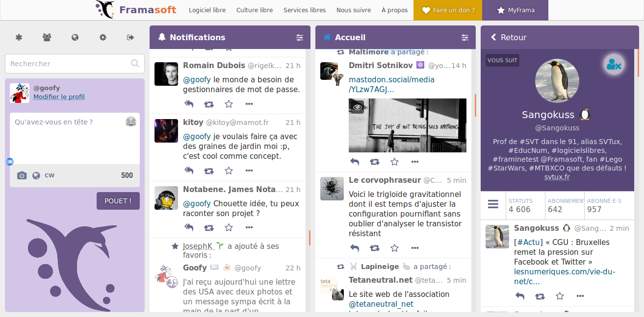Reply to kitoy's notification

[189, 171]
